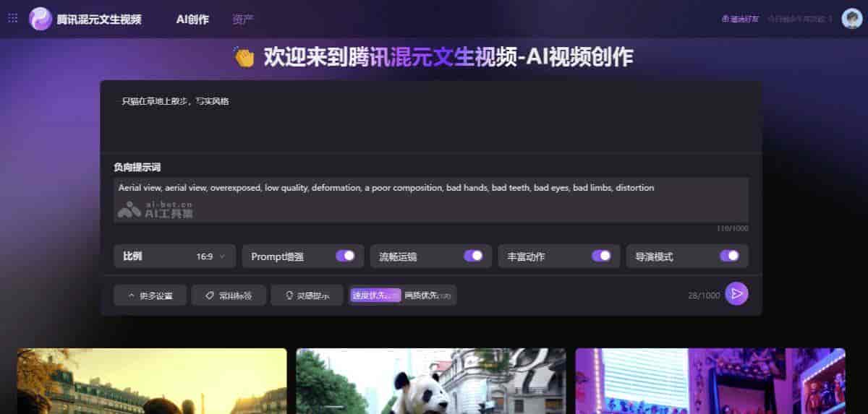Click the Tencent Hunyuan purple logo
868x414 pixels.
pyautogui.click(x=41, y=19)
